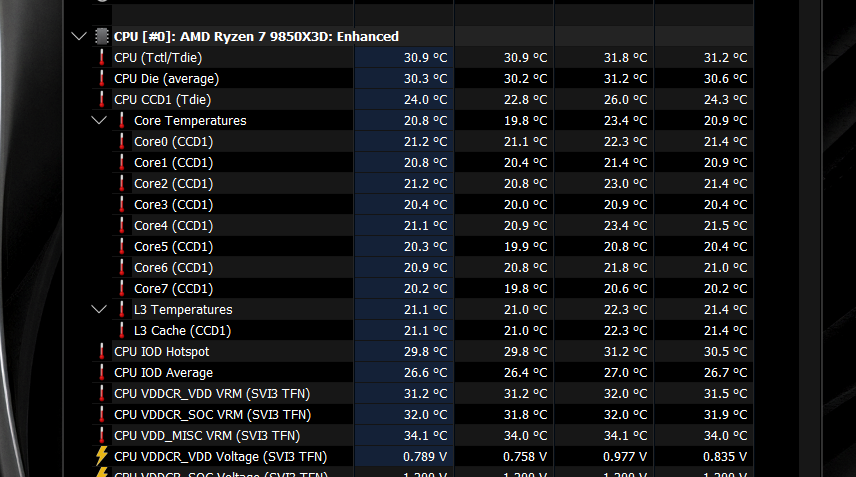The image size is (856, 477).
Task: Click thermometer icon for L3 Cache (CCD1)
Action: click(x=122, y=331)
